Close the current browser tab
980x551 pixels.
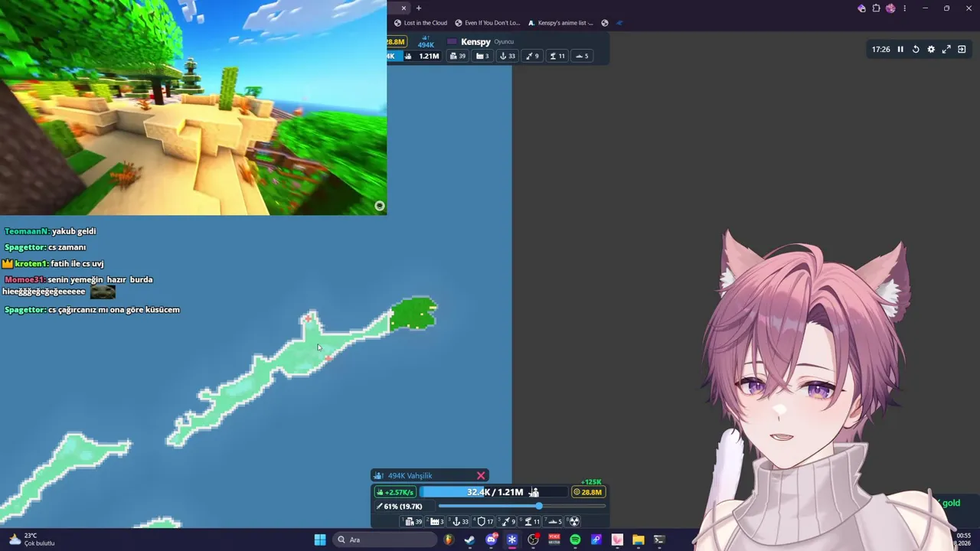[x=403, y=8]
